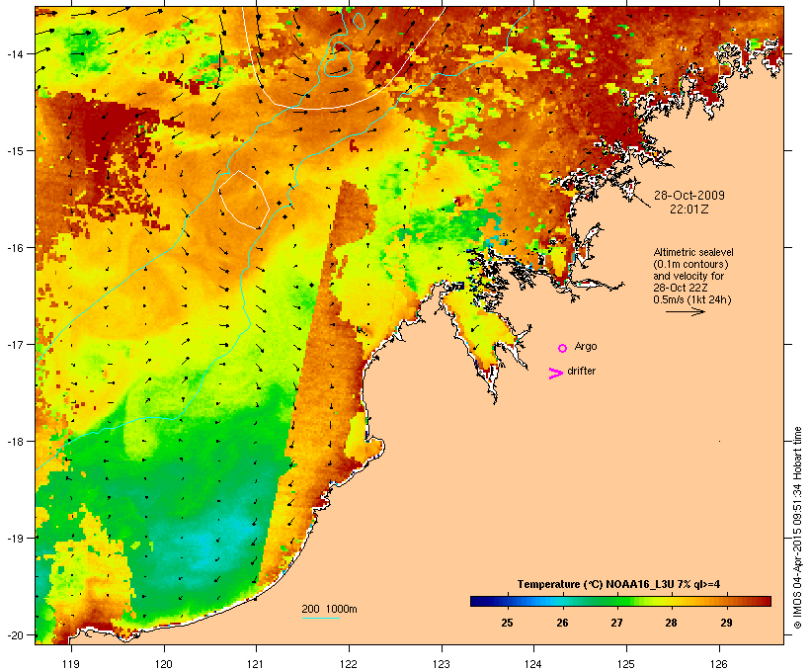The image size is (810, 672).
Task: Click the colorbar value 25
Action: point(507,623)
